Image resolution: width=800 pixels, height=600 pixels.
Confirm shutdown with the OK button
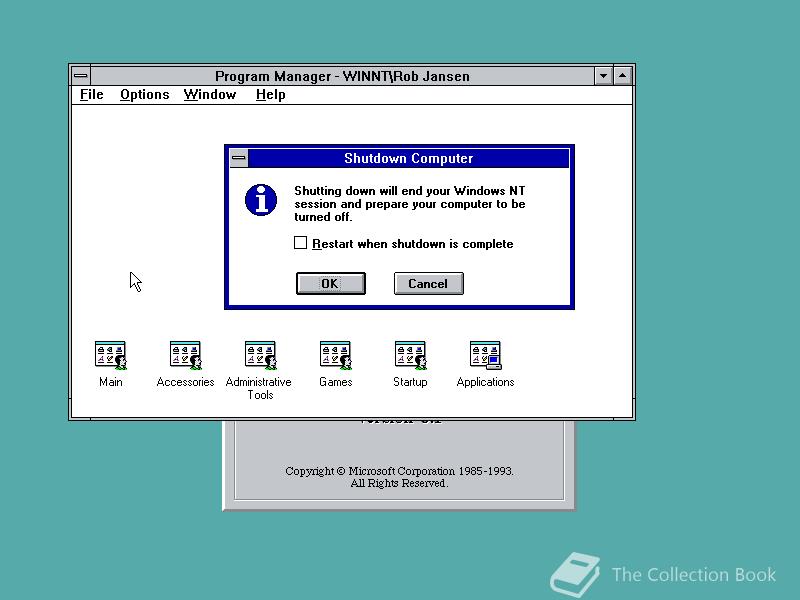331,284
